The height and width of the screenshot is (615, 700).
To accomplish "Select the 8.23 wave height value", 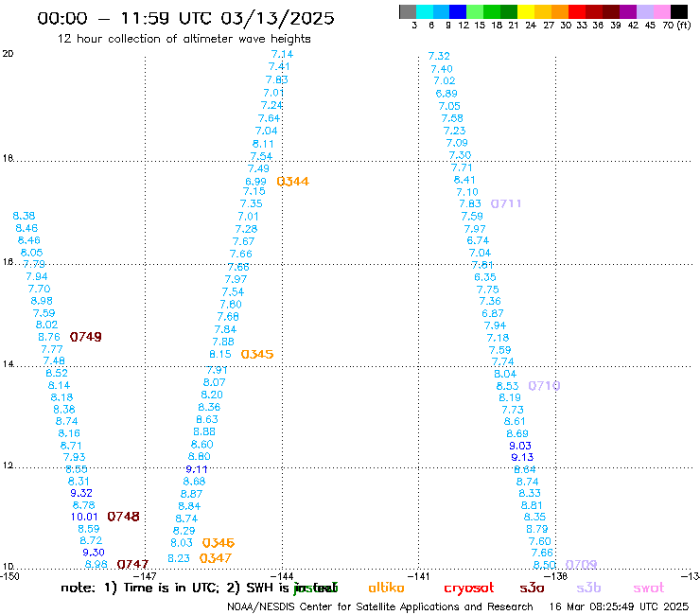I will (x=179, y=558).
